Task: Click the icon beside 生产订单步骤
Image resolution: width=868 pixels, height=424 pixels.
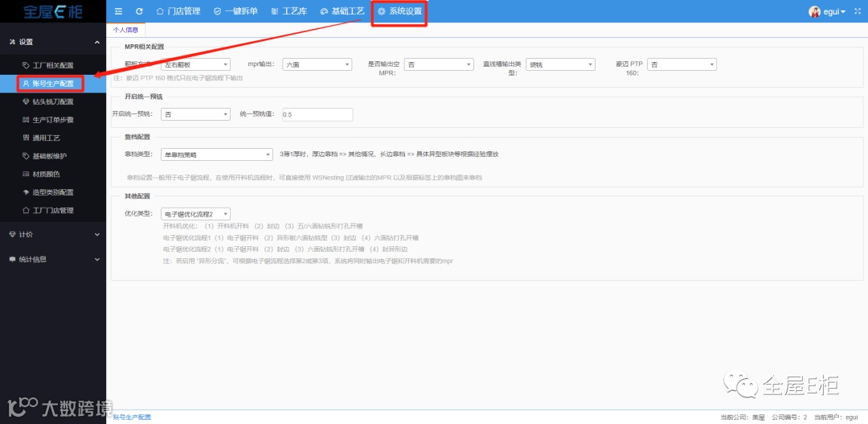Action: pyautogui.click(x=26, y=120)
